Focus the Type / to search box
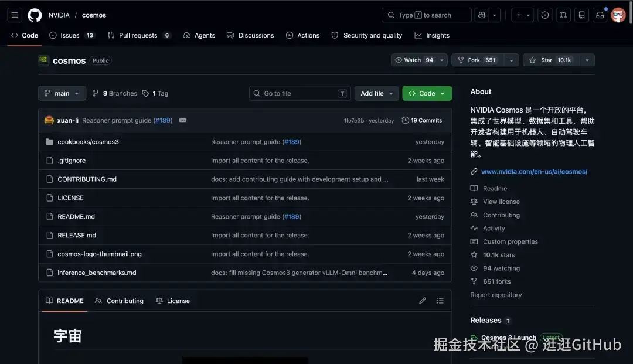633x364 pixels. 427,15
